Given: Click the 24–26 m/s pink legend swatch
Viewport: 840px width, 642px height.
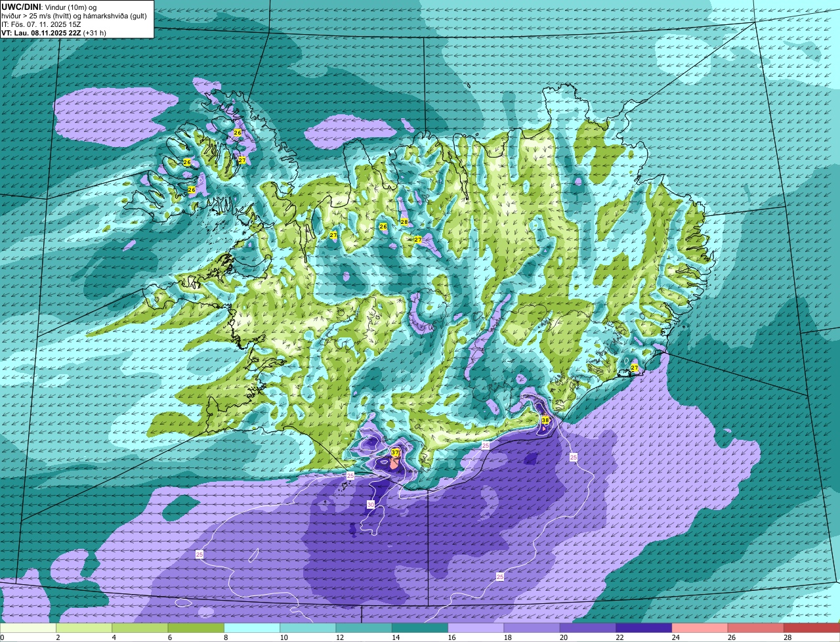Looking at the screenshot, I should [700, 628].
